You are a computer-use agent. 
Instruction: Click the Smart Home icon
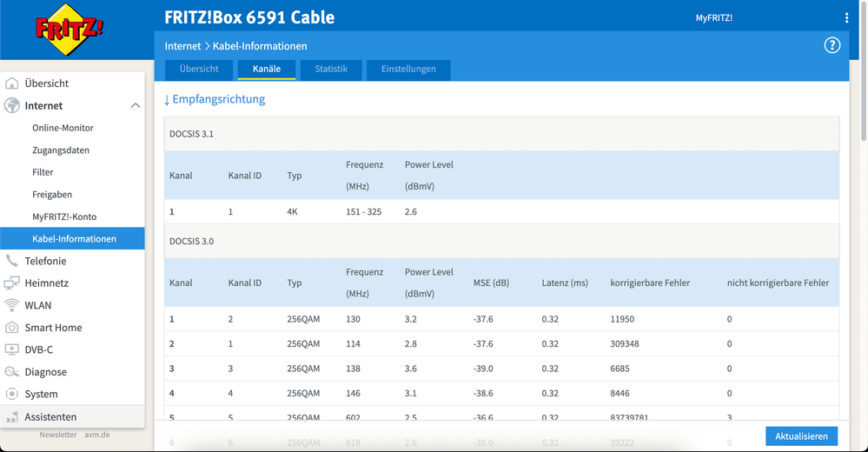[12, 328]
